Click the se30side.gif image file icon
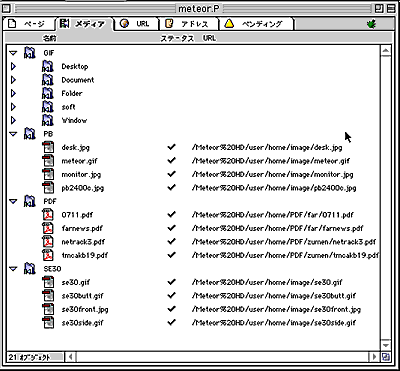This screenshot has height=371, width=400. click(x=48, y=323)
